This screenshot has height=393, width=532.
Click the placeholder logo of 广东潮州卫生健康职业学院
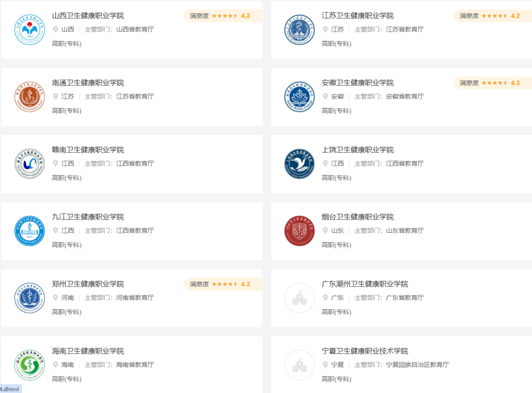click(299, 298)
